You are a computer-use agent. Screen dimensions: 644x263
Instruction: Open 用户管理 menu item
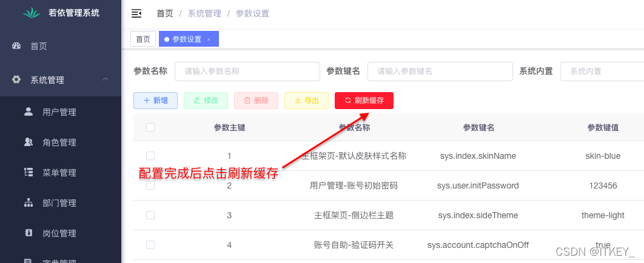coord(61,112)
